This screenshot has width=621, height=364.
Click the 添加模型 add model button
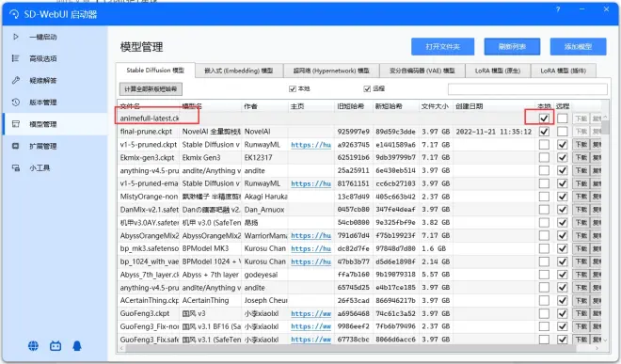[x=579, y=47]
